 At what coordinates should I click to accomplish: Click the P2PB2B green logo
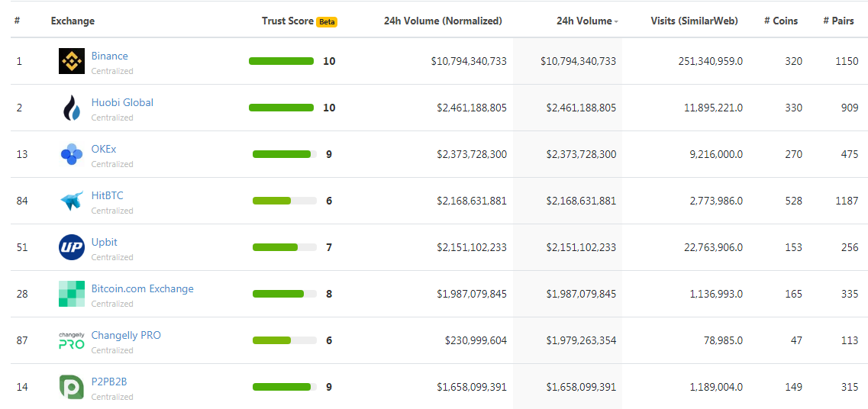pos(72,387)
